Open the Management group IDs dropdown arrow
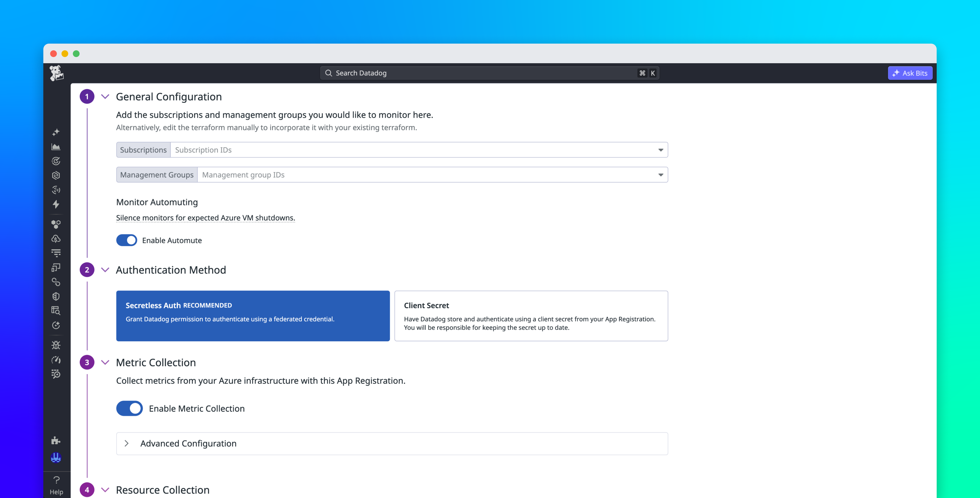The width and height of the screenshot is (980, 498). (661, 175)
